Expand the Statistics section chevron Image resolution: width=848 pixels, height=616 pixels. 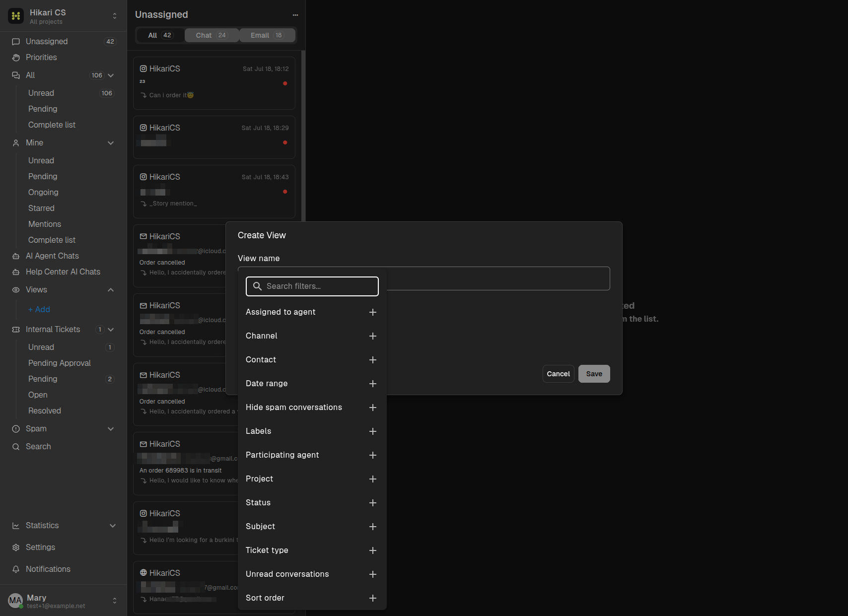113,526
